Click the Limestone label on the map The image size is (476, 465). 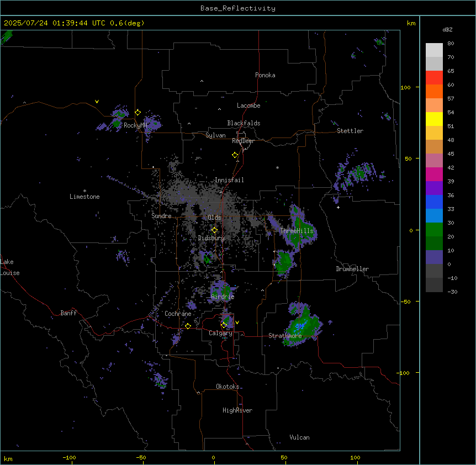84,197
